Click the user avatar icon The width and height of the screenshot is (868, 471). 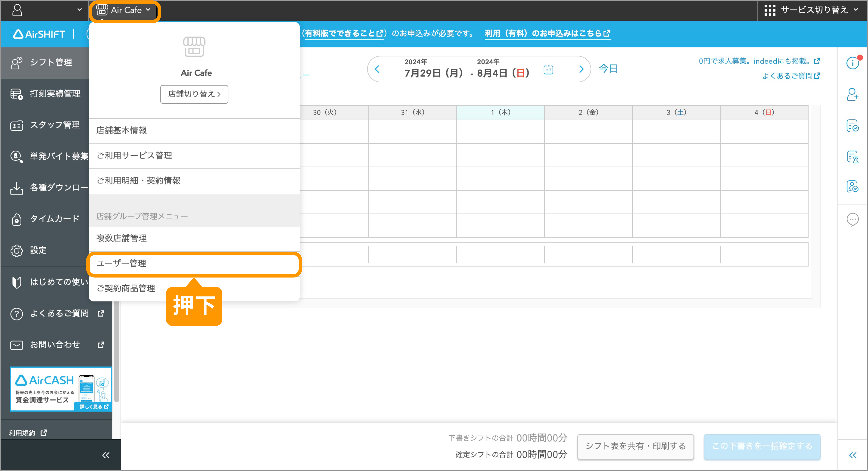[17, 10]
